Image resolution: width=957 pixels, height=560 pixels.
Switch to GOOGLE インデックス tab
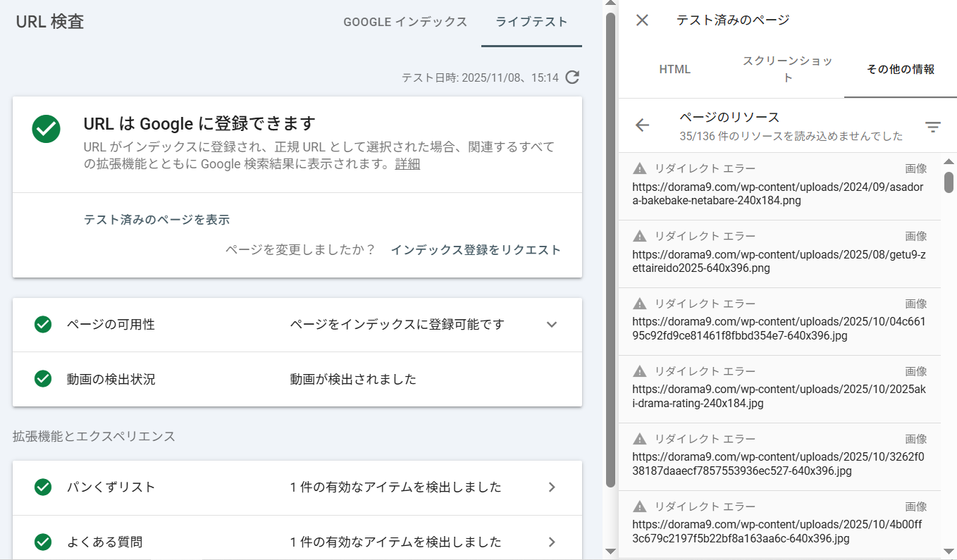(x=405, y=22)
